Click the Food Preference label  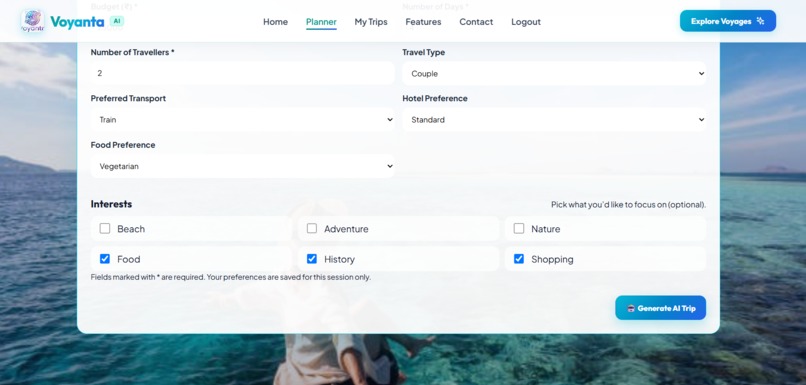click(x=123, y=145)
